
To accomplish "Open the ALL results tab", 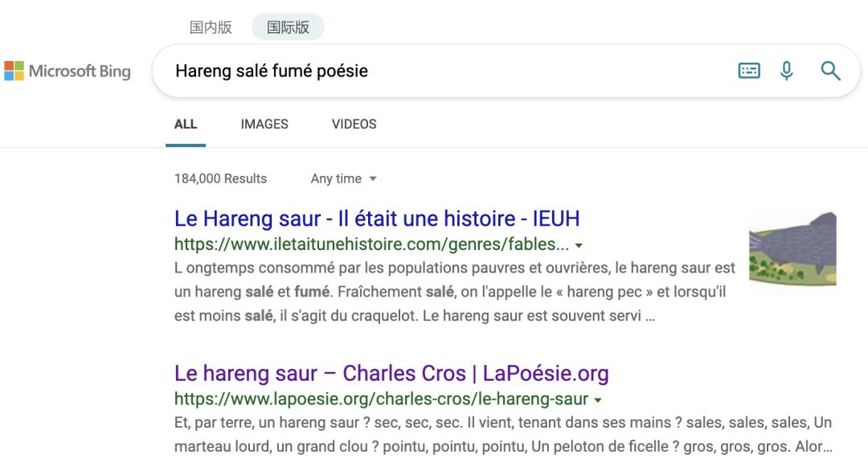I will [186, 124].
